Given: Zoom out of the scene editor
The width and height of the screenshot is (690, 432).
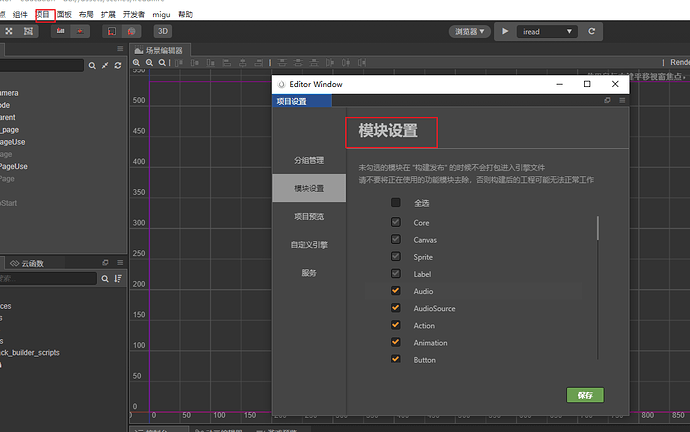Looking at the screenshot, I should (x=150, y=63).
